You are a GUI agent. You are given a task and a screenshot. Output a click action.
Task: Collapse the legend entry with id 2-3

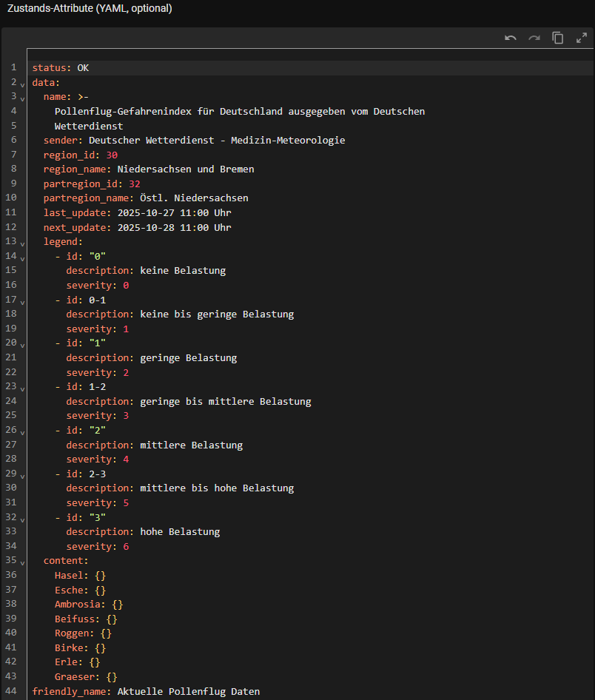click(x=22, y=474)
